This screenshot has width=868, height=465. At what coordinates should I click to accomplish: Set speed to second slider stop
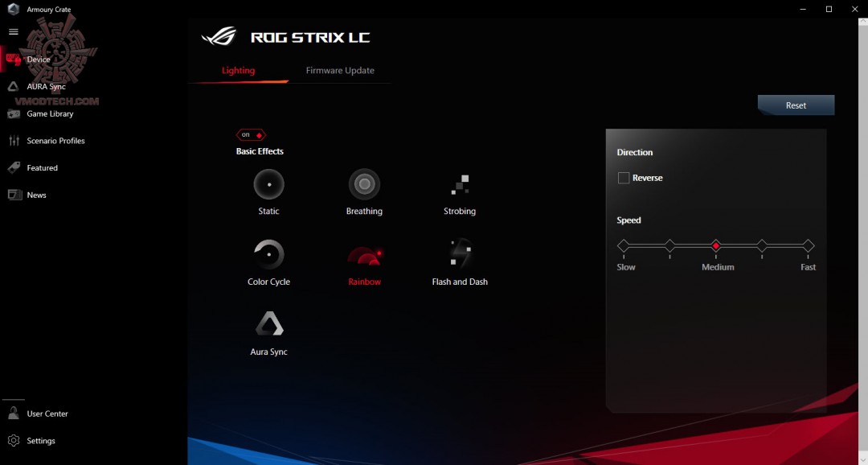coord(669,245)
